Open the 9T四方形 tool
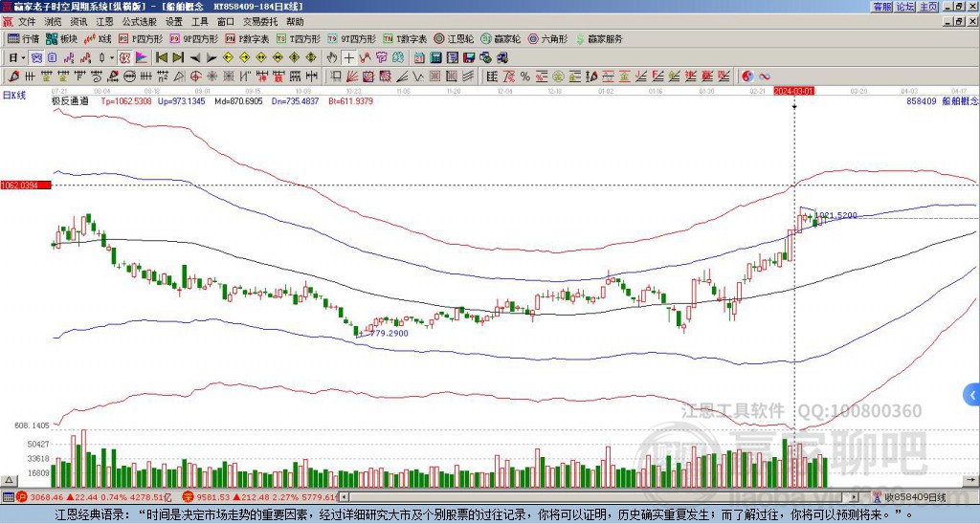Image resolution: width=980 pixels, height=524 pixels. click(x=352, y=38)
